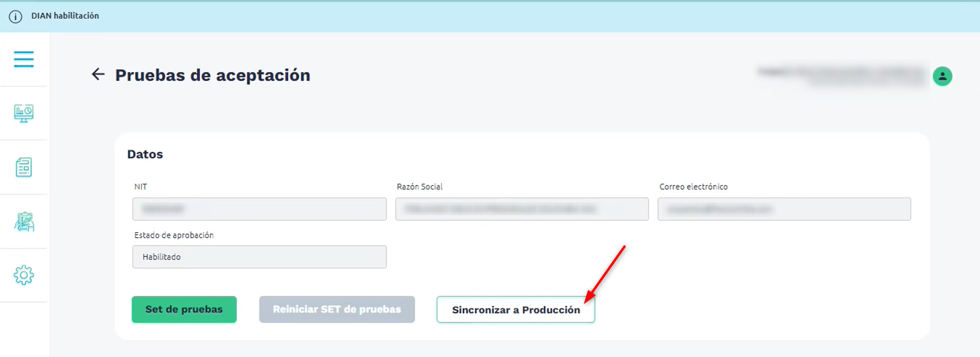
Task: Focus the NIT input field
Action: pos(259,209)
